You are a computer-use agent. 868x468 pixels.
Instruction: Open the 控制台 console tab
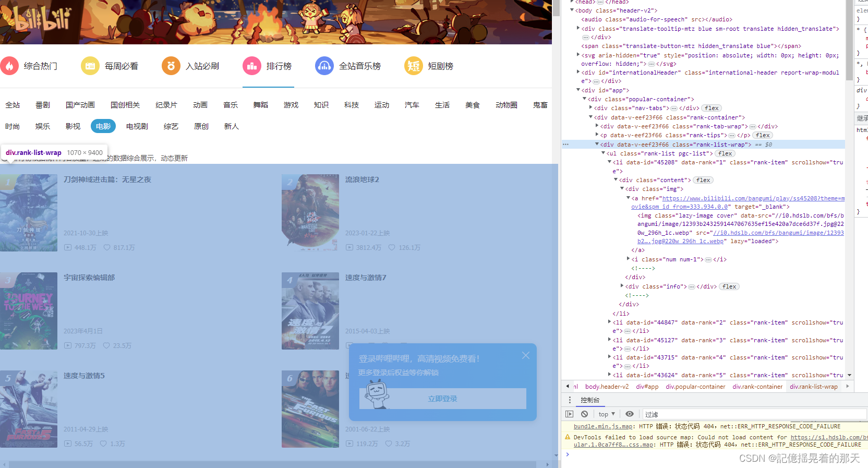[590, 400]
